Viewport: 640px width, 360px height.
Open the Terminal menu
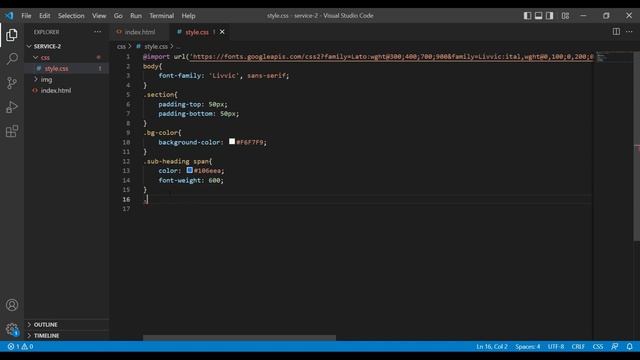click(x=161, y=16)
